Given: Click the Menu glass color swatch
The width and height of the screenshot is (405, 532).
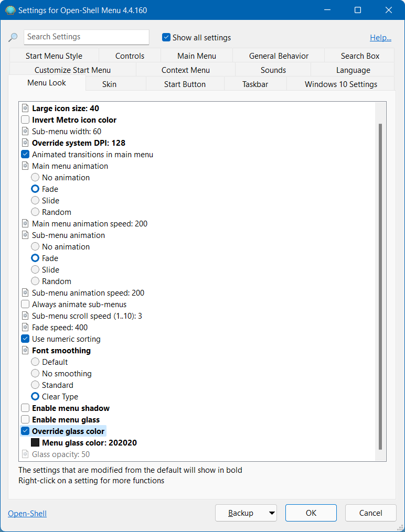Looking at the screenshot, I should point(35,443).
